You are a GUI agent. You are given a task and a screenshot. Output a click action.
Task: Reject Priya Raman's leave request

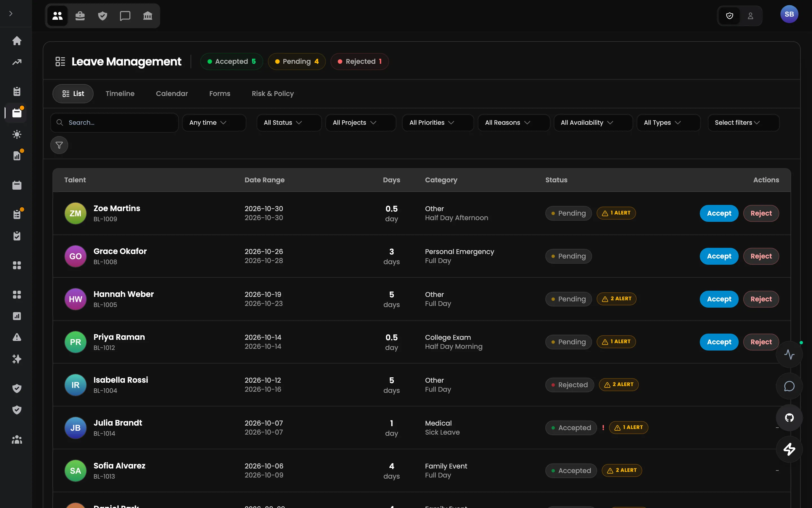point(761,342)
